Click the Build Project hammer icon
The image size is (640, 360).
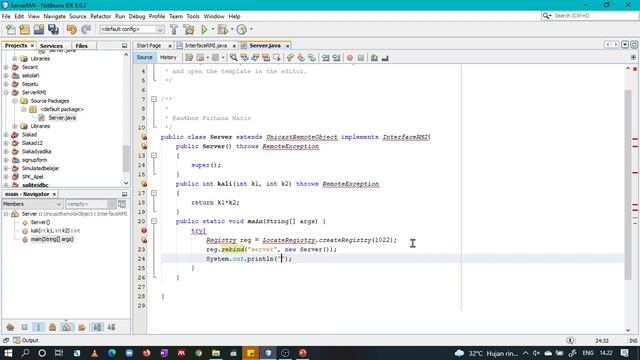pos(174,29)
